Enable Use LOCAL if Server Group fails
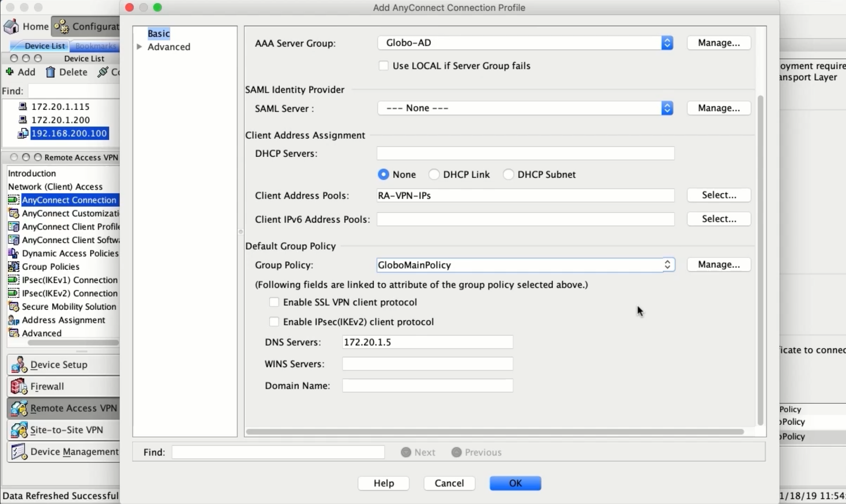846x504 pixels. pyautogui.click(x=383, y=66)
